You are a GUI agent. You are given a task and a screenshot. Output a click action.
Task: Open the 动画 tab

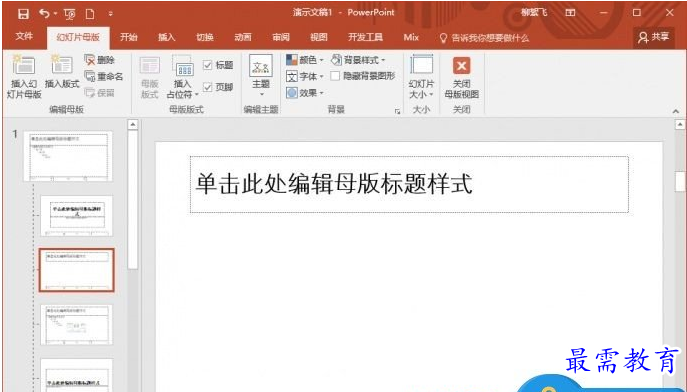tap(243, 38)
